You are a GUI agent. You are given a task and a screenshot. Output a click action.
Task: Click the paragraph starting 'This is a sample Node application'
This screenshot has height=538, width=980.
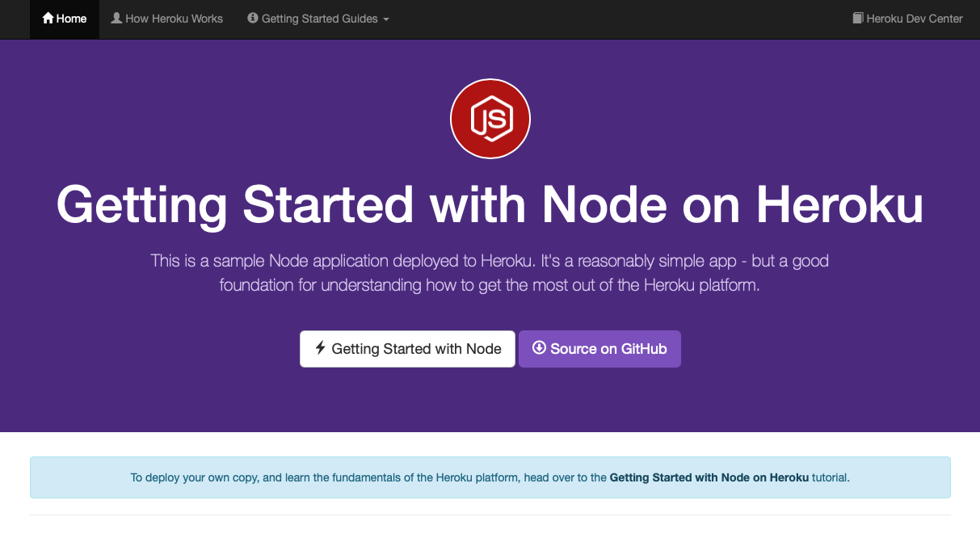pyautogui.click(x=490, y=273)
